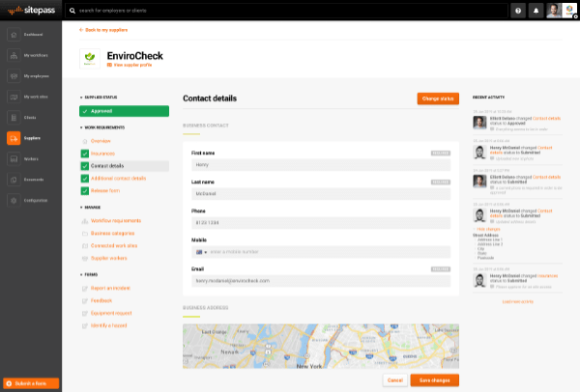
Task: Open Workflow requirements link
Action: coord(116,221)
